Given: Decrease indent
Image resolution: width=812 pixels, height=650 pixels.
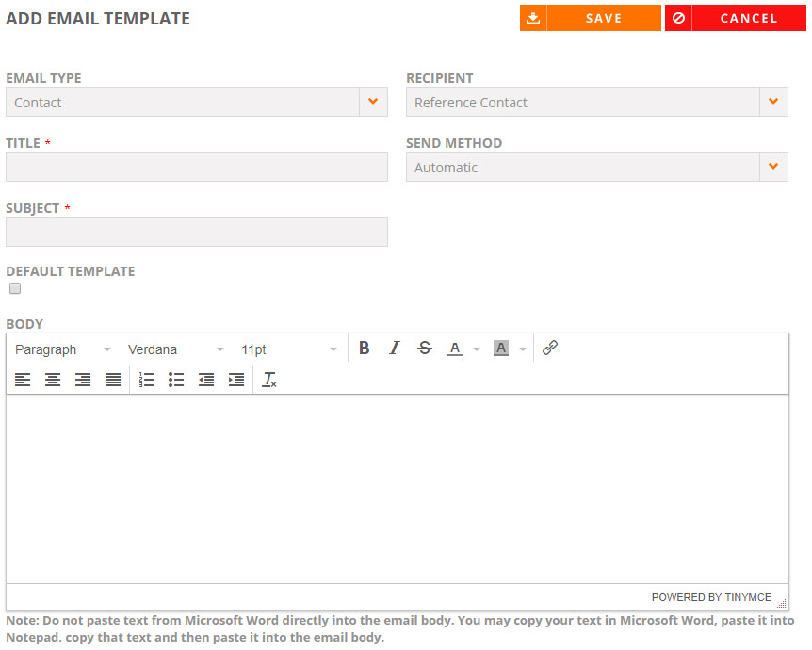Looking at the screenshot, I should pyautogui.click(x=206, y=380).
